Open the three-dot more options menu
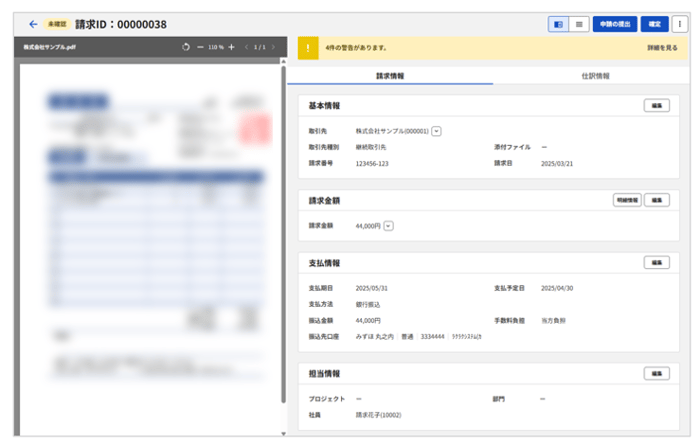The width and height of the screenshot is (700, 445). [x=679, y=23]
